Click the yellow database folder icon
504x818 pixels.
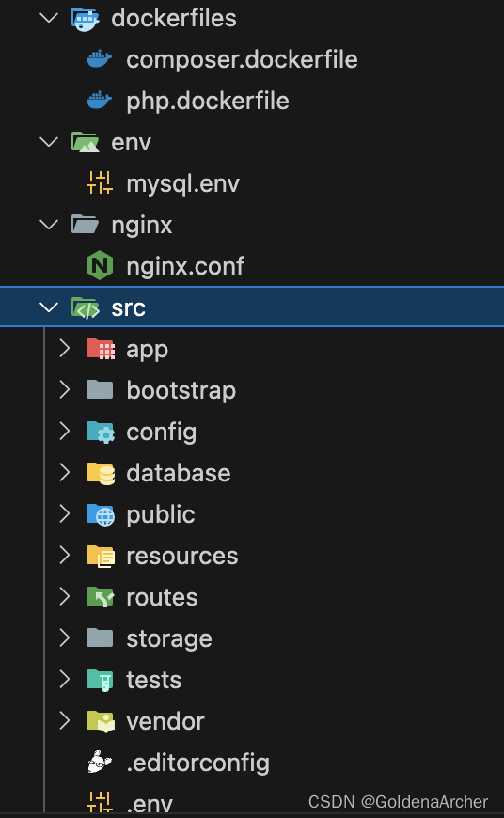pos(101,473)
